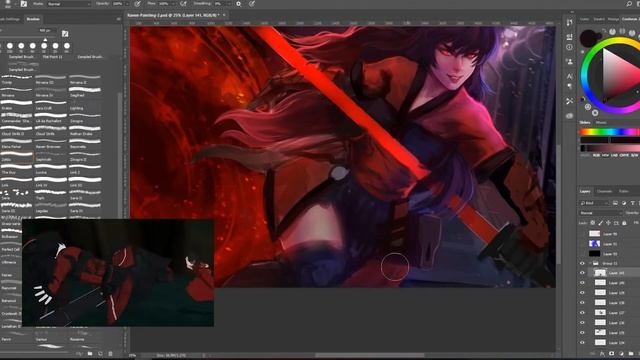
Task: Switch to the Channels tab
Action: pyautogui.click(x=604, y=191)
